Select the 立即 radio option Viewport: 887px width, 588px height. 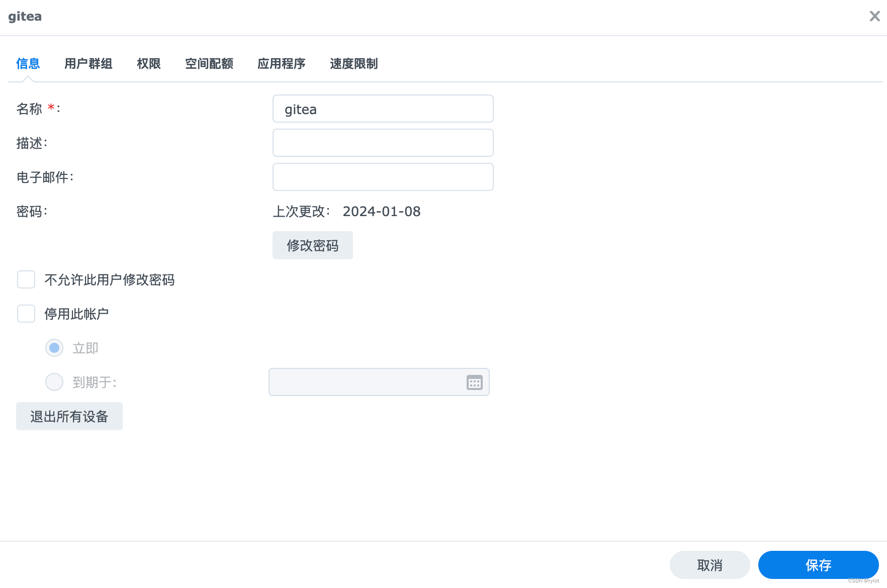click(x=54, y=348)
